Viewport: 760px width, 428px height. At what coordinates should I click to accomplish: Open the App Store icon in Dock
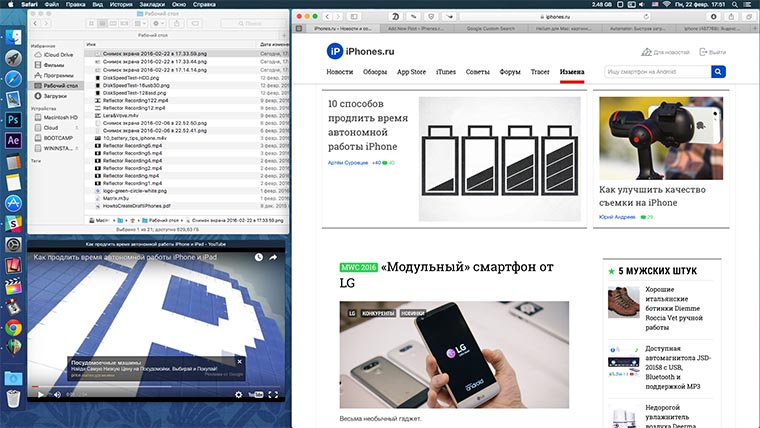13,203
